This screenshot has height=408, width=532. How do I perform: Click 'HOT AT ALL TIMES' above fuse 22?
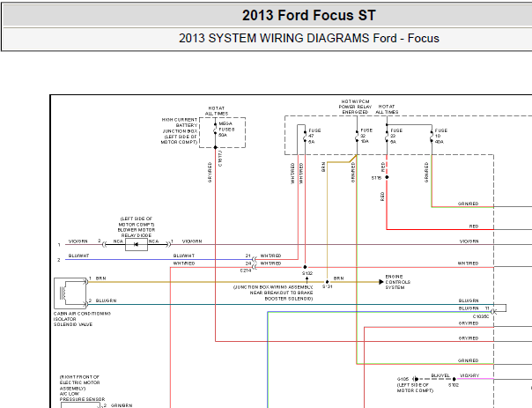pos(387,109)
